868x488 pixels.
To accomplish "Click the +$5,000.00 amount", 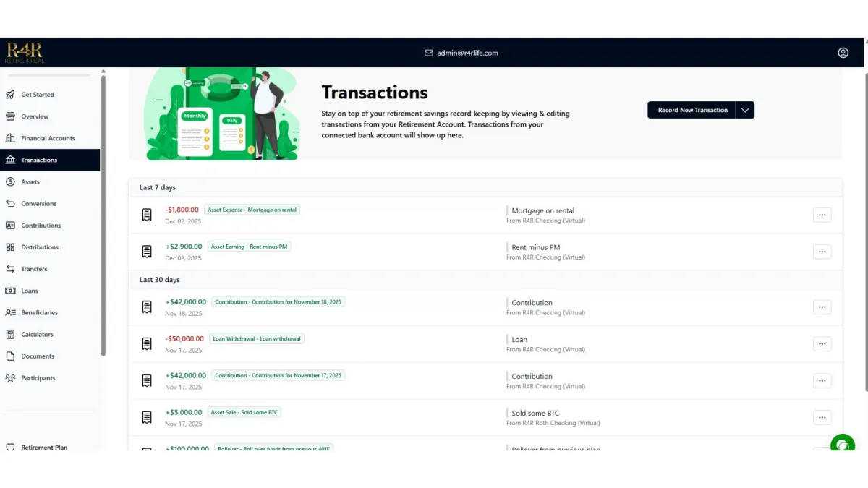I will point(184,412).
